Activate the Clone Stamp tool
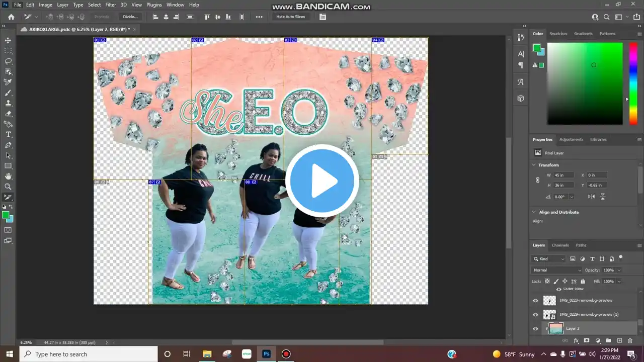 click(8, 103)
